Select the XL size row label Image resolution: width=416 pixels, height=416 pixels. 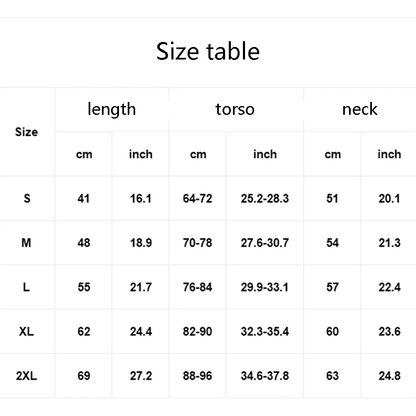[26, 331]
